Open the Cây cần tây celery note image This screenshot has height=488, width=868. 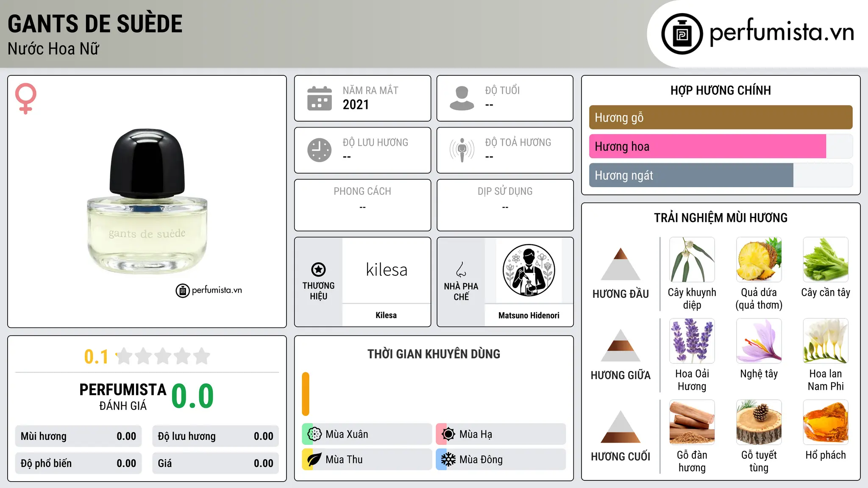click(x=826, y=260)
